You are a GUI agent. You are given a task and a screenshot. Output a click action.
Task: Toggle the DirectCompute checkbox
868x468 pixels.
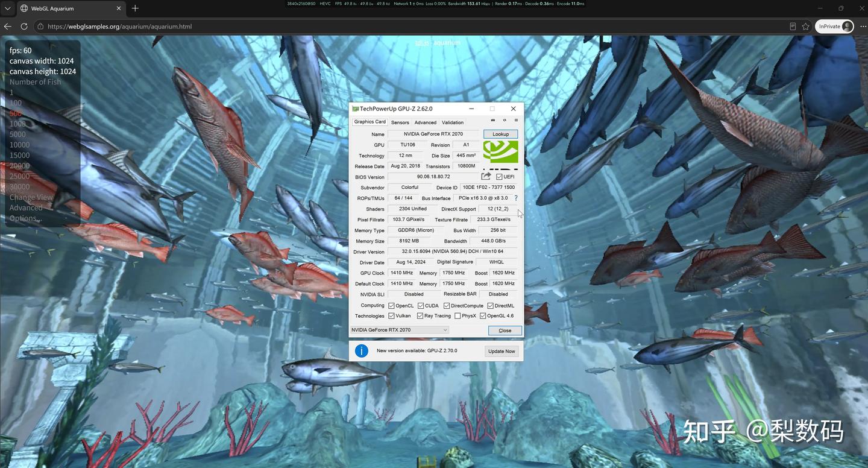point(447,306)
